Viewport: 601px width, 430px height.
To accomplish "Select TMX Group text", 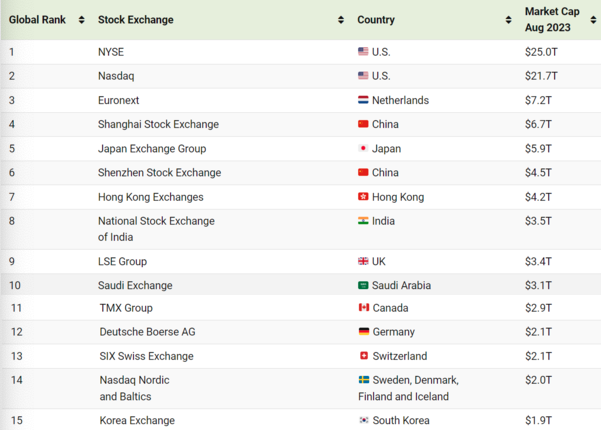I will (126, 308).
